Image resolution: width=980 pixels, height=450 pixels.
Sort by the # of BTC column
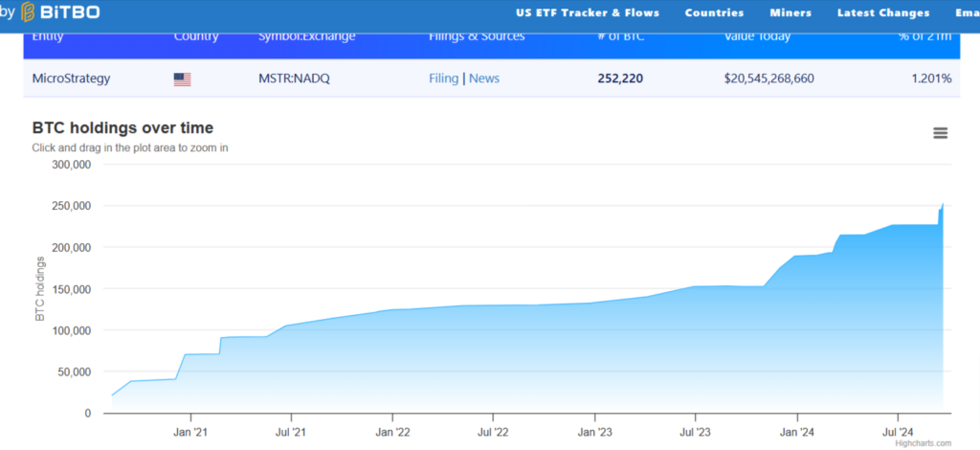tap(619, 37)
